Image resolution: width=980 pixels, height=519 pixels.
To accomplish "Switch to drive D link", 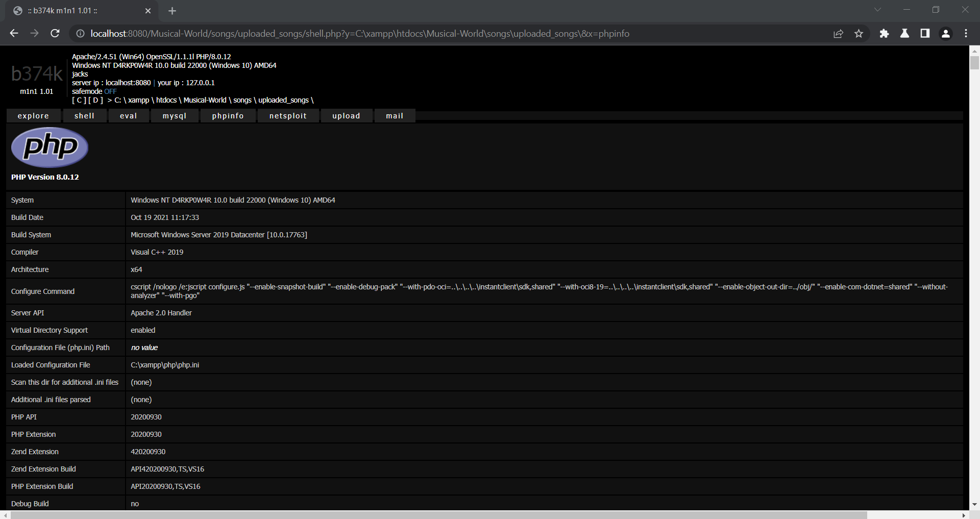I will [95, 100].
